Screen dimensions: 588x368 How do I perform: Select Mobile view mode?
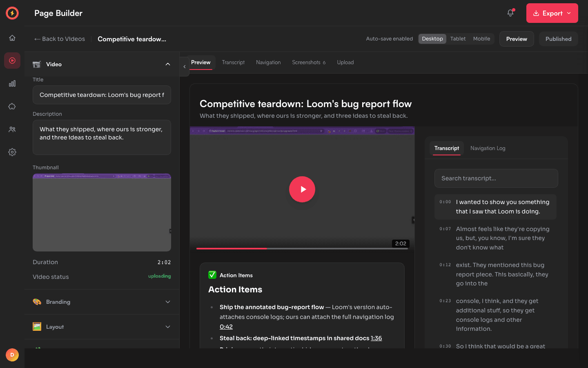click(x=481, y=39)
